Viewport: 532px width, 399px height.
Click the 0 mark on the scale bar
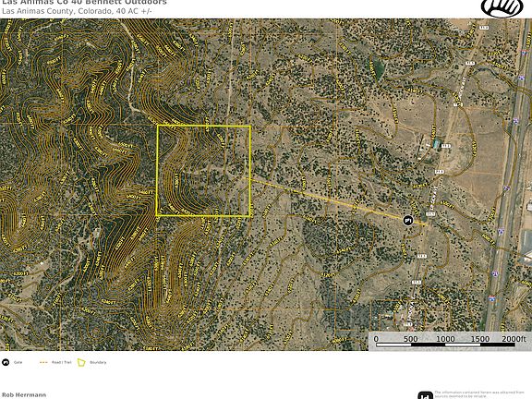376,339
